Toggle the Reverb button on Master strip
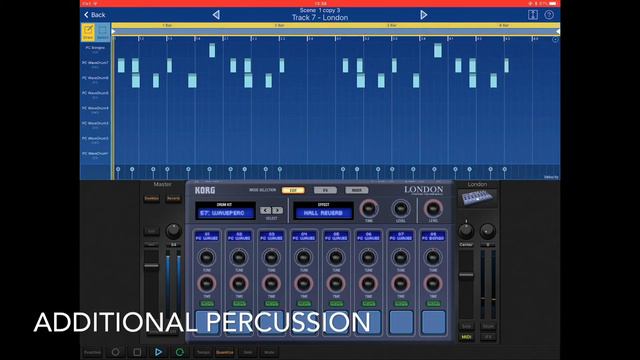Image resolution: width=640 pixels, height=360 pixels. (x=173, y=199)
